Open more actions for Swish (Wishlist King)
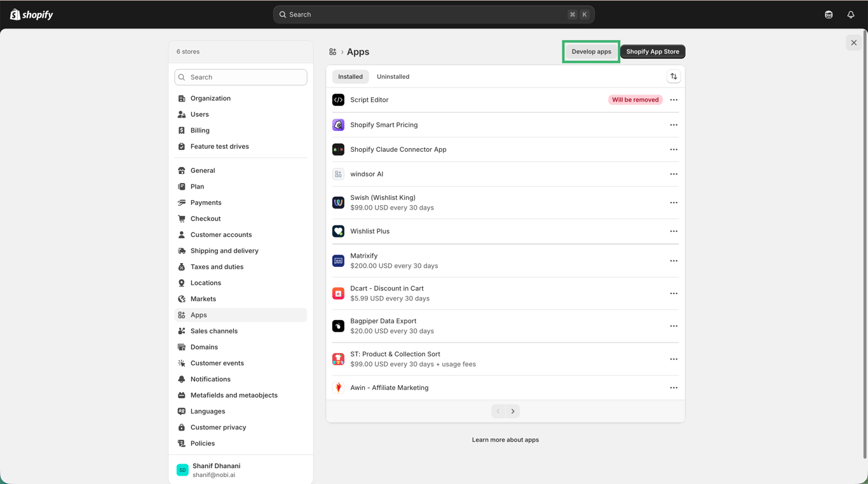Screen dimensions: 868x484 (674, 203)
